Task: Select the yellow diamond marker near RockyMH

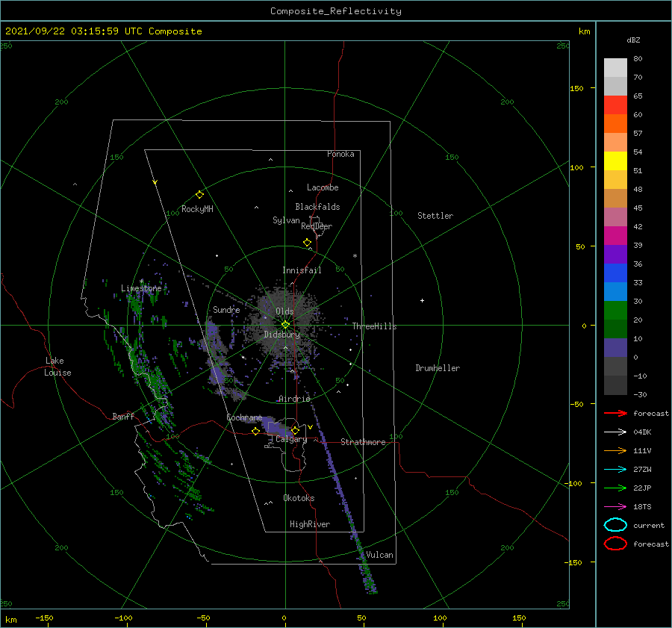Action: 199,195
